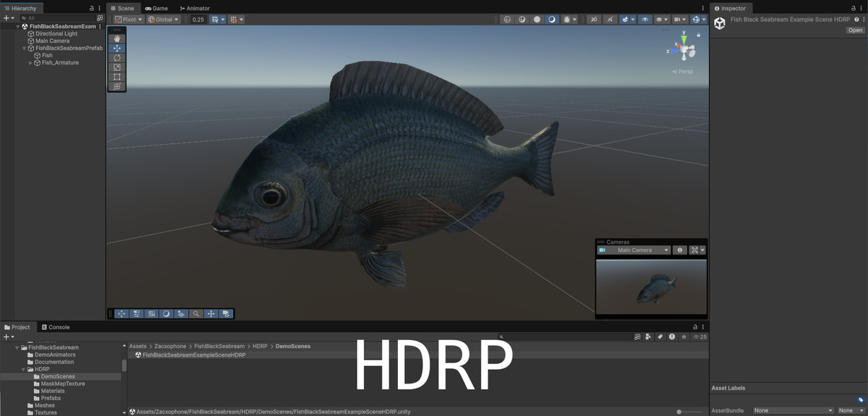Image resolution: width=868 pixels, height=416 pixels.
Task: Select the Hand view tool
Action: click(x=117, y=39)
